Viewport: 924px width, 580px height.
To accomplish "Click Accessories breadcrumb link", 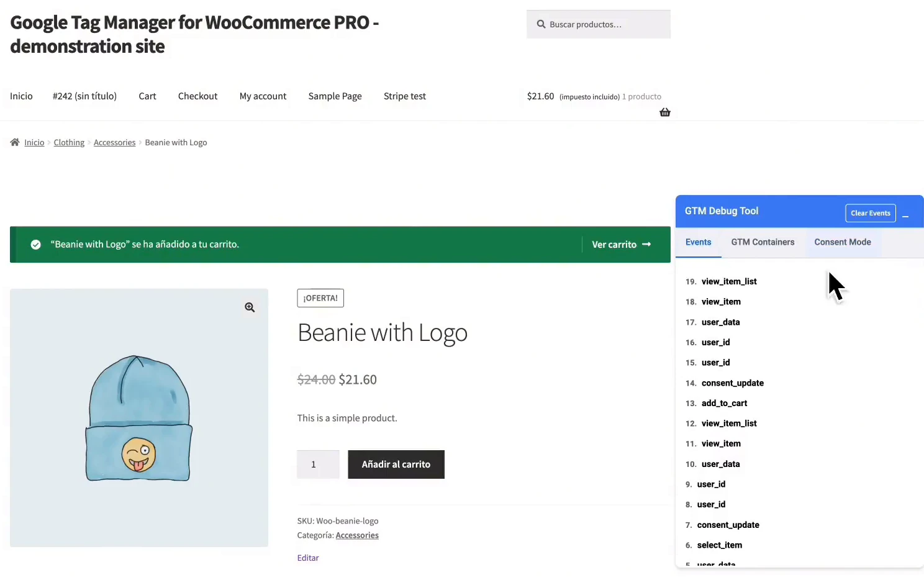I will tap(114, 142).
